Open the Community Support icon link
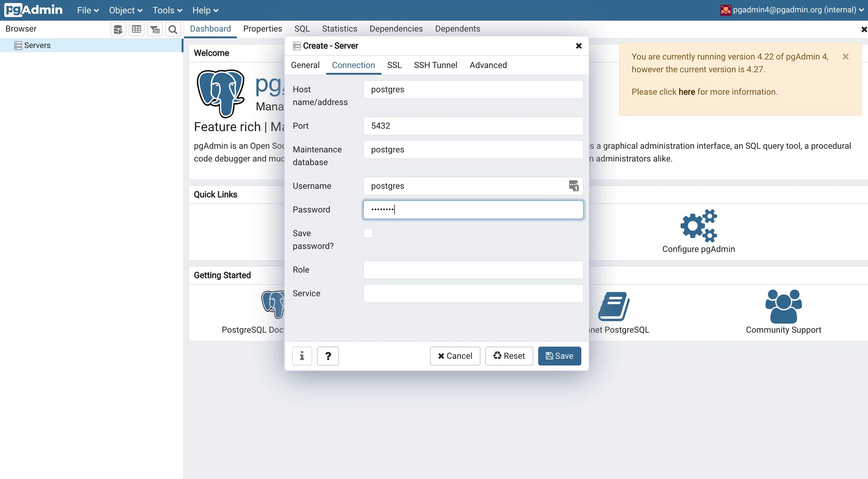Screen dimensions: 868x479 (x=784, y=306)
